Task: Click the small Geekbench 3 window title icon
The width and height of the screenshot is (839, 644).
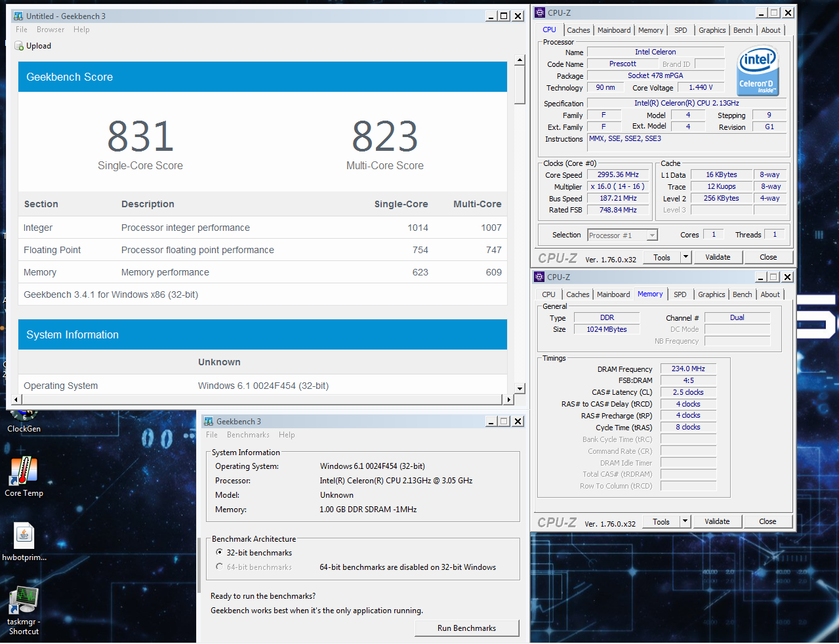Action: (x=209, y=421)
